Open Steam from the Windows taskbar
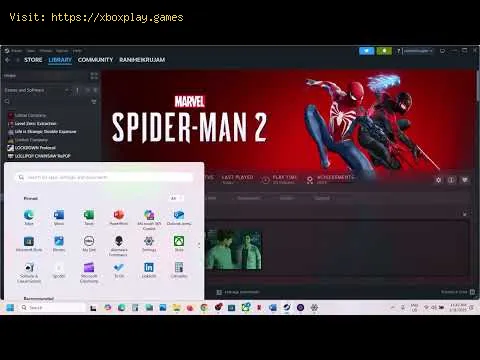 click(x=287, y=307)
